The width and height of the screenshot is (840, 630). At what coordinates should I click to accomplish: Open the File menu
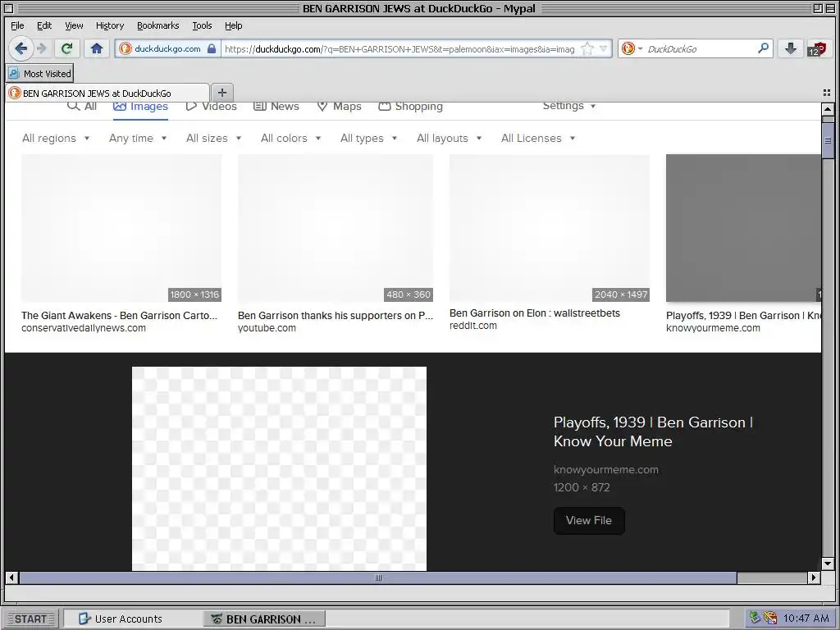17,25
